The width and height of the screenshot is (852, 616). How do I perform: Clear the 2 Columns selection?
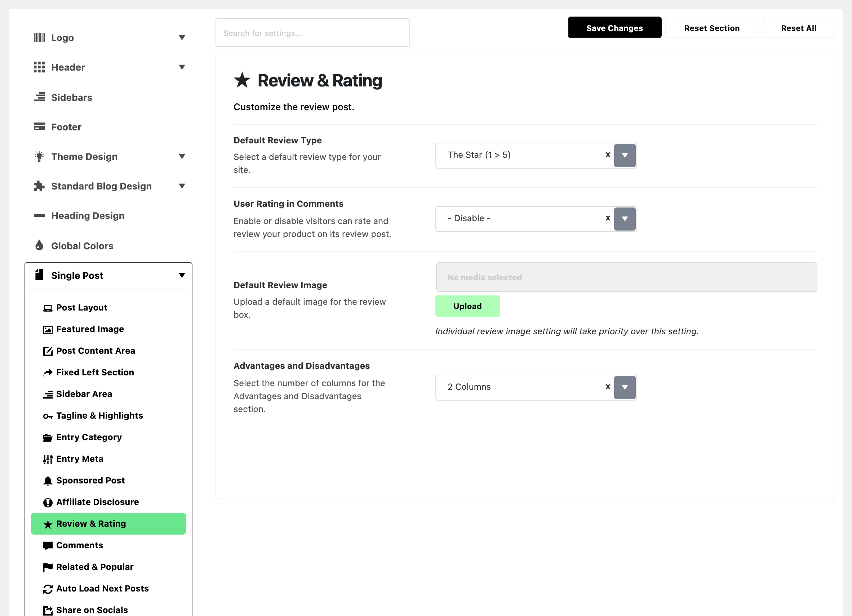point(608,387)
